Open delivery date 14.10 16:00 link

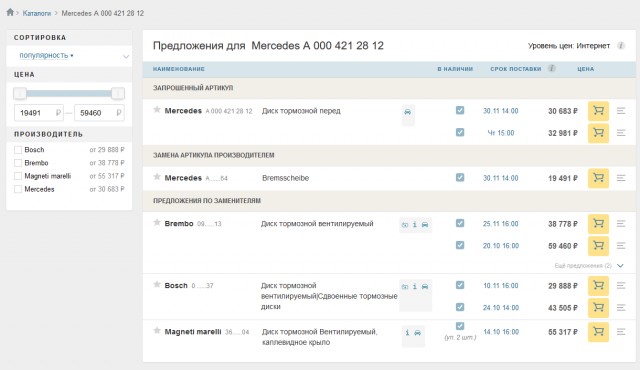pos(501,332)
